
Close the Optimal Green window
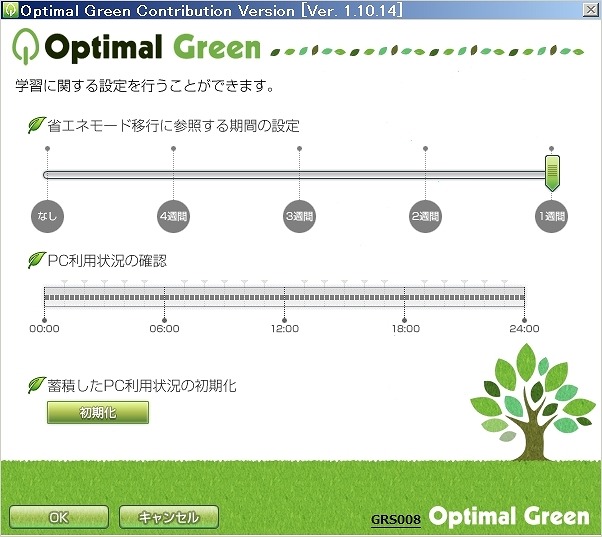590,10
